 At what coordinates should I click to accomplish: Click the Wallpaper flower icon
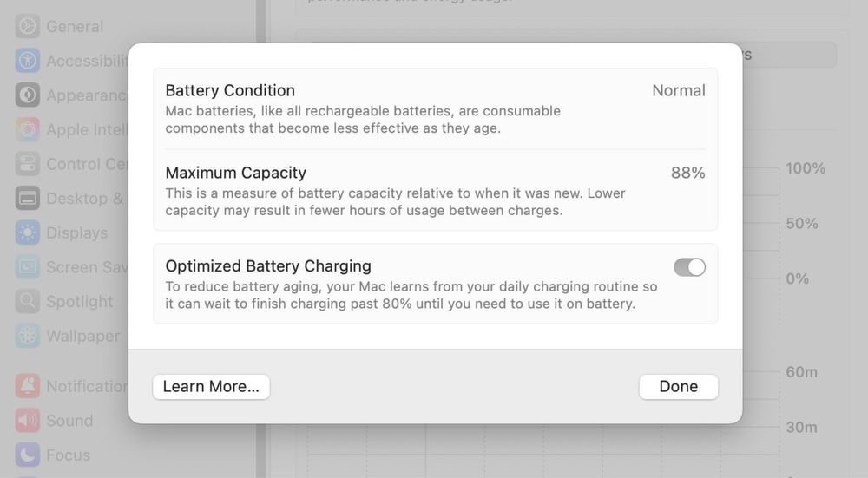[28, 336]
